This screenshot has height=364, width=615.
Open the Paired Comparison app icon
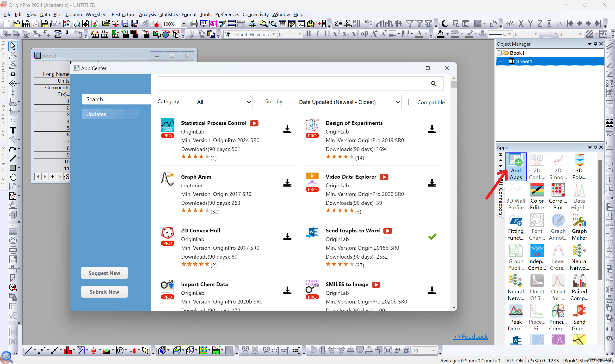coord(579,288)
